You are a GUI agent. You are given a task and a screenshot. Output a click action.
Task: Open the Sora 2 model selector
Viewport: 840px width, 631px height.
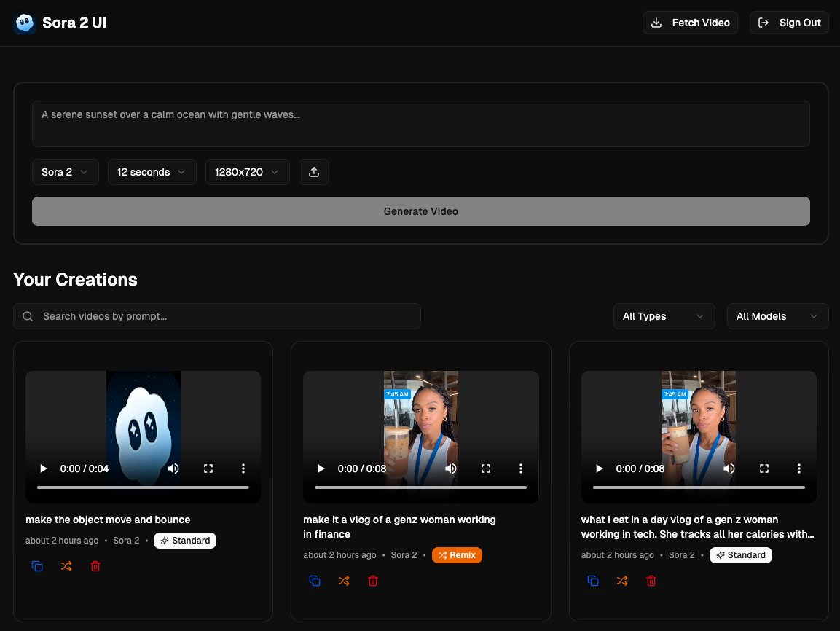65,172
